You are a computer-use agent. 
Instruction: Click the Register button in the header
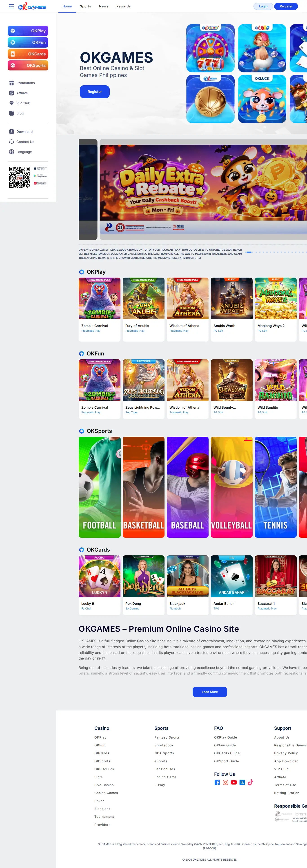click(286, 7)
